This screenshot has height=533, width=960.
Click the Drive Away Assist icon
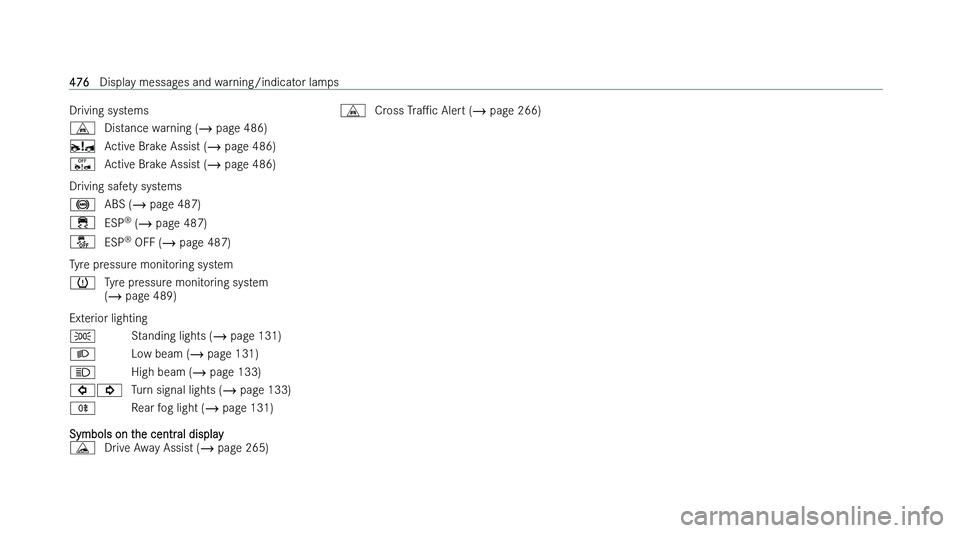82,448
